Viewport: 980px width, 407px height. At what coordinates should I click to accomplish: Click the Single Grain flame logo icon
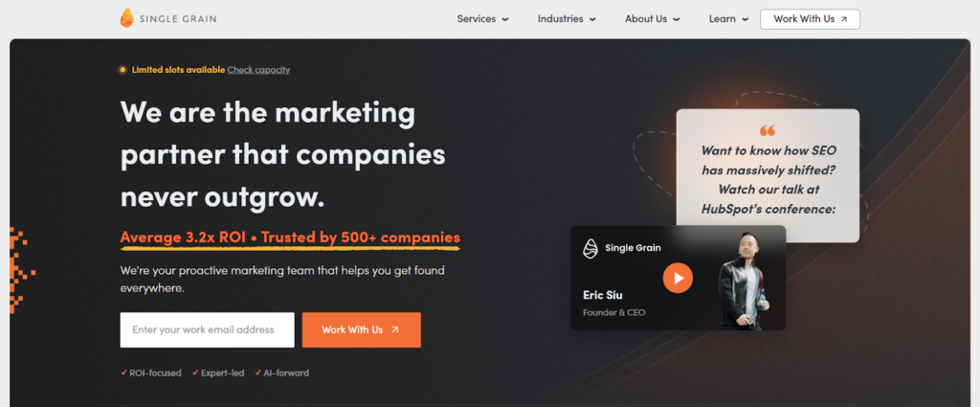tap(127, 18)
